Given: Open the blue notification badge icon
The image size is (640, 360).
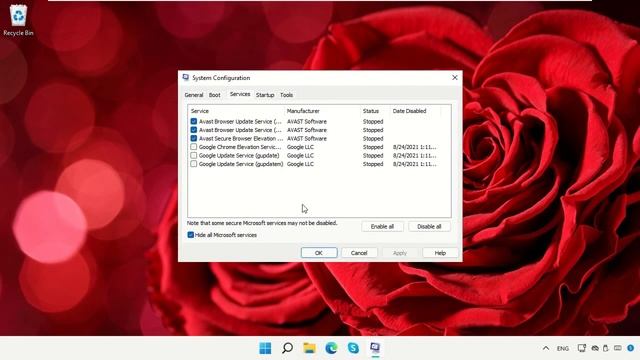Looking at the screenshot, I should click(631, 348).
